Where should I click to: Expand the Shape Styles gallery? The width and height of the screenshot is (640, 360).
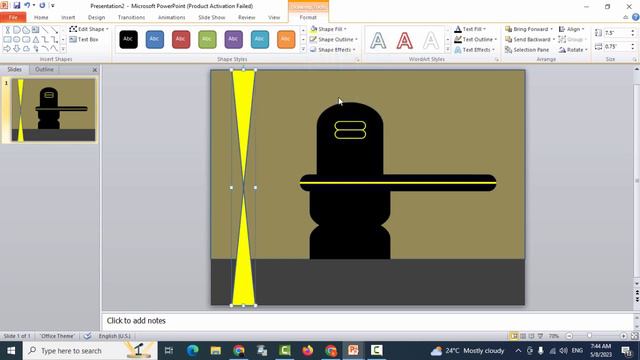pos(303,49)
